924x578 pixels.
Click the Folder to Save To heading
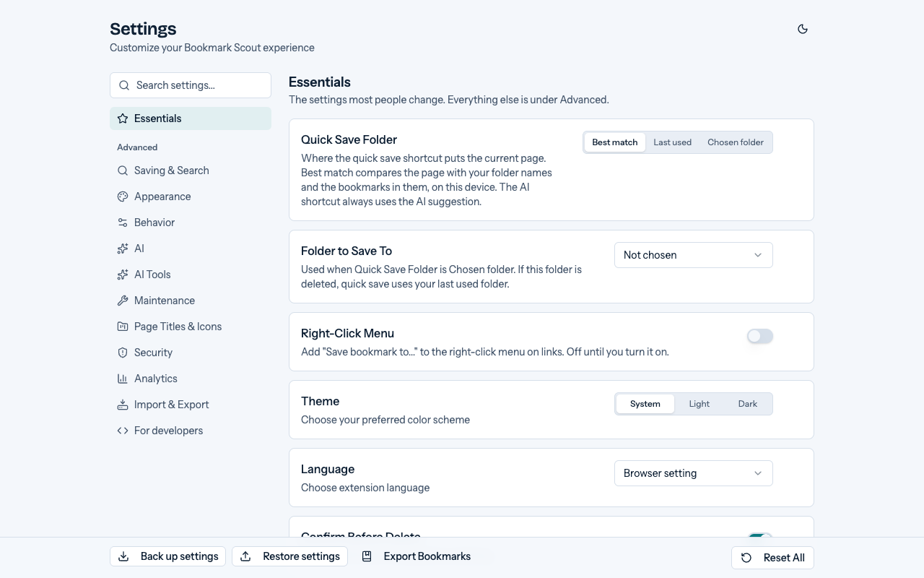tap(346, 251)
